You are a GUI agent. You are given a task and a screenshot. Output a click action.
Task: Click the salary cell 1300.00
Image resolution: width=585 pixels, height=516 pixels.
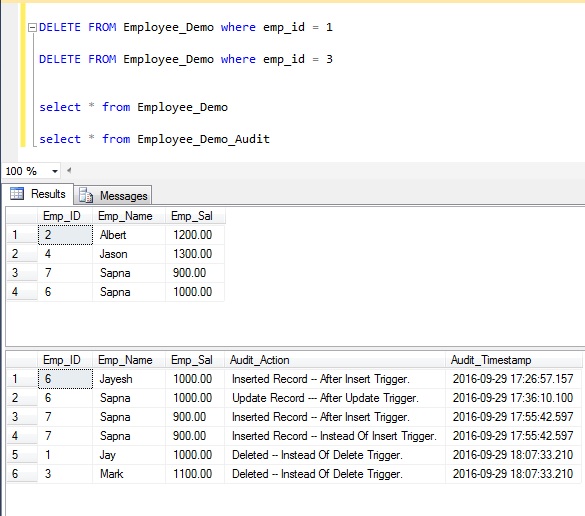195,254
